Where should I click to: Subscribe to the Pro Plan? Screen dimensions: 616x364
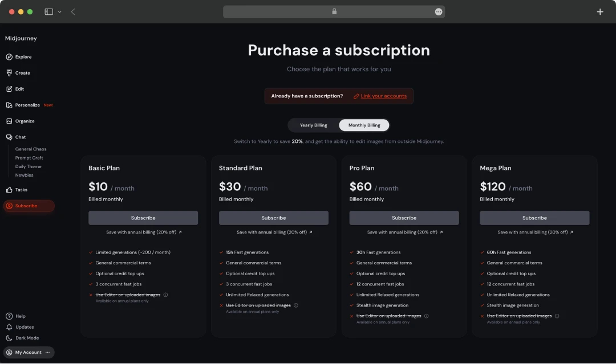click(x=404, y=218)
